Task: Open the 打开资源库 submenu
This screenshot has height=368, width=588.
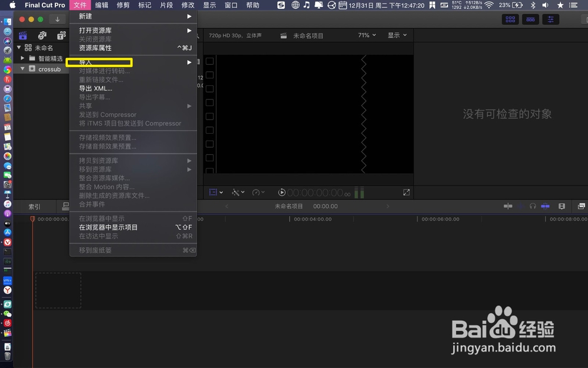Action: pos(133,31)
